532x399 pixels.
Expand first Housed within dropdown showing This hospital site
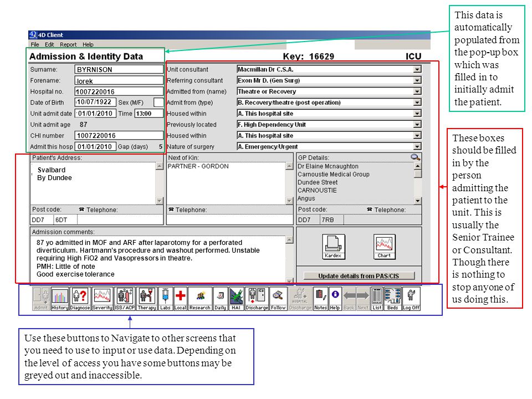coord(417,113)
